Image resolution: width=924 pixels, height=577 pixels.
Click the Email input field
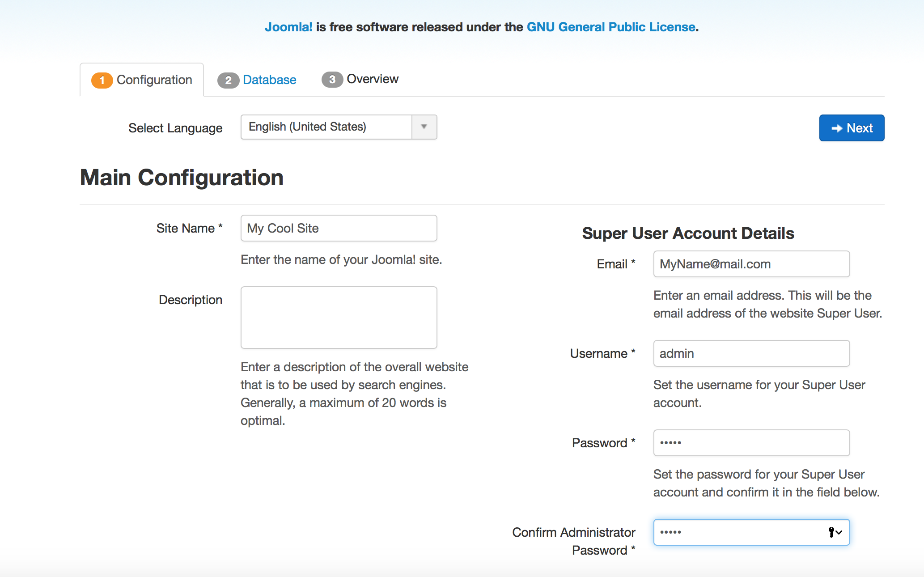(751, 264)
